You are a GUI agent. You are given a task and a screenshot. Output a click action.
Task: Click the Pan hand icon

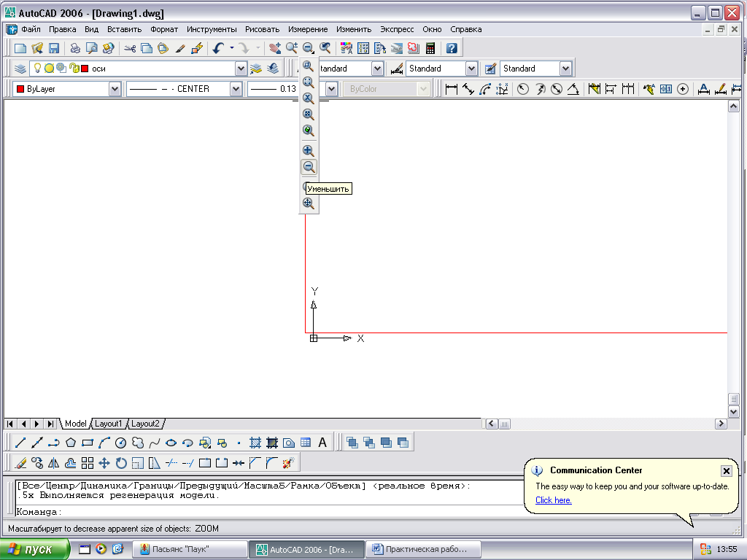274,48
